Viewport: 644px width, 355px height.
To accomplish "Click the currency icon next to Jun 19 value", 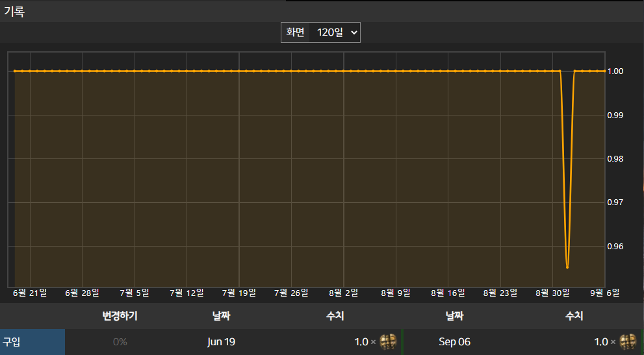I will pos(388,341).
